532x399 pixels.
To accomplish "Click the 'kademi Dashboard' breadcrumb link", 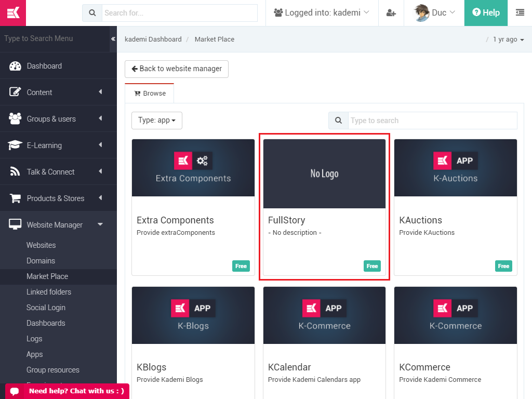I will 153,39.
